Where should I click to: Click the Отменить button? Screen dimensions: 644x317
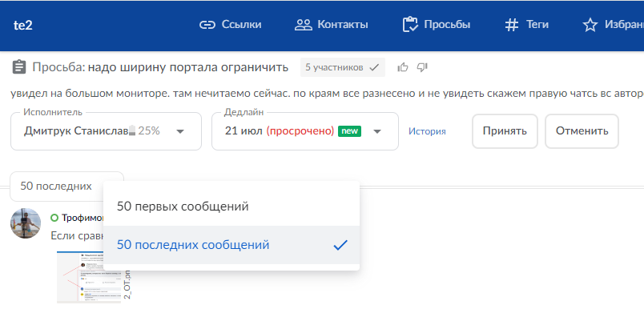(582, 131)
